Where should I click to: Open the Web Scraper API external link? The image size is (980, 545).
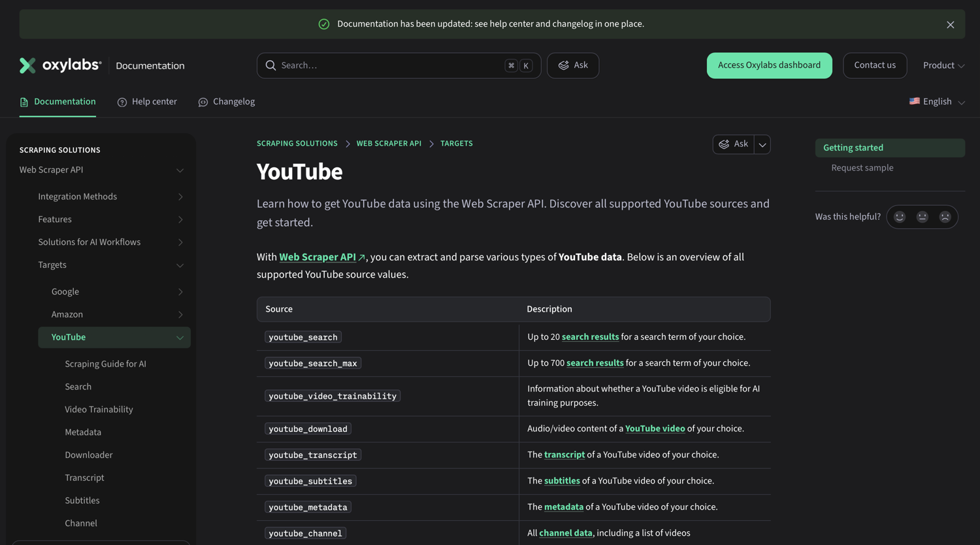tap(322, 257)
